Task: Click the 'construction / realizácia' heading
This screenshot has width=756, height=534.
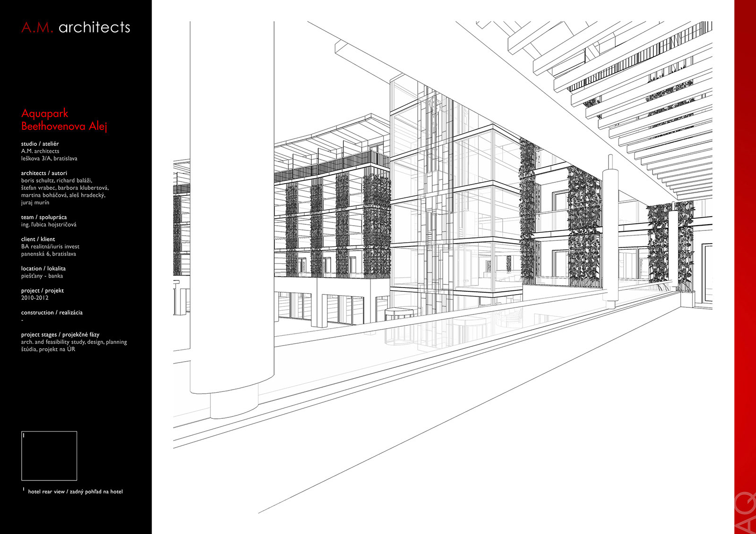Action: tap(52, 313)
